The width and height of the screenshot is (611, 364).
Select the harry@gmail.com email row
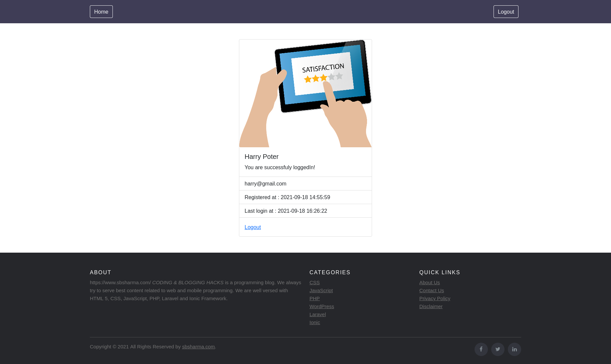pyautogui.click(x=265, y=183)
